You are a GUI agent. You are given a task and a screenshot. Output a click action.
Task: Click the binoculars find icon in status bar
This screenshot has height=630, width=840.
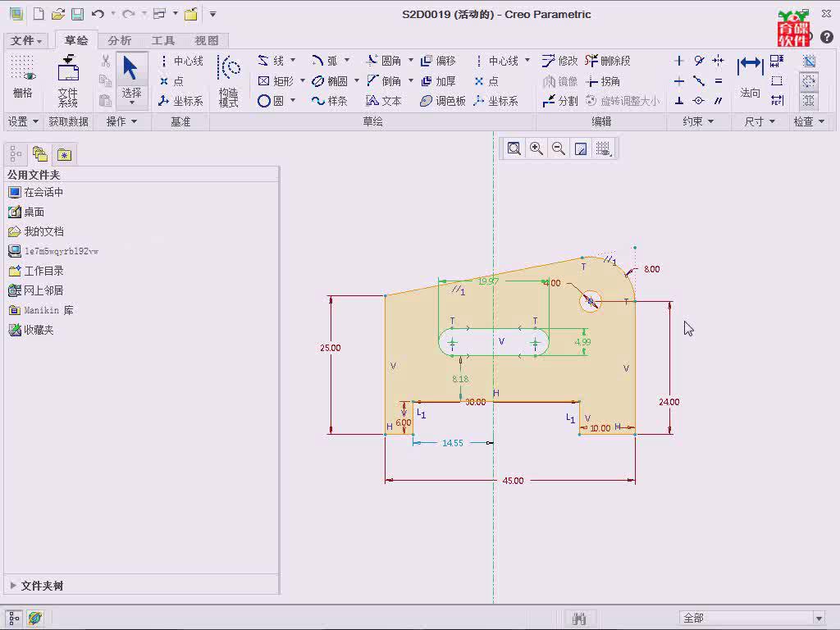(579, 619)
